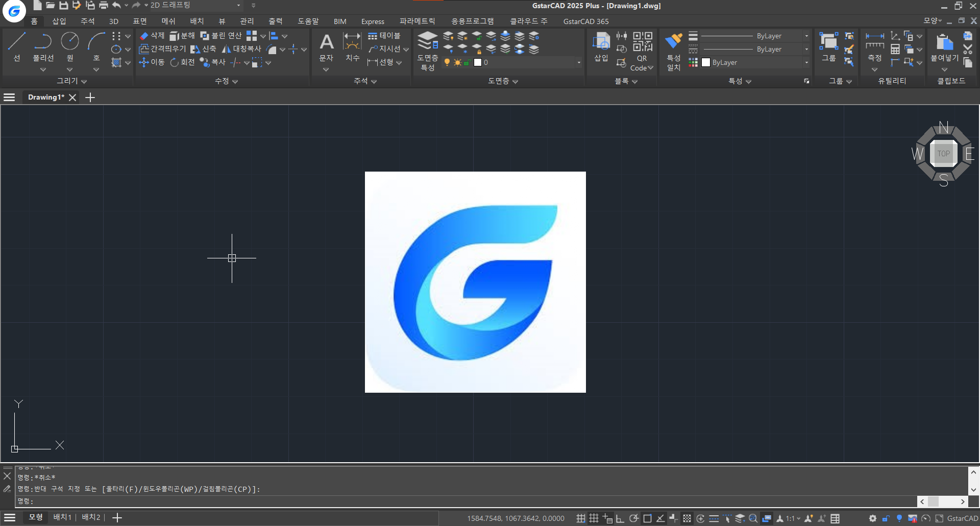
Task: Open the layer 0 dropdown list
Action: pyautogui.click(x=579, y=62)
